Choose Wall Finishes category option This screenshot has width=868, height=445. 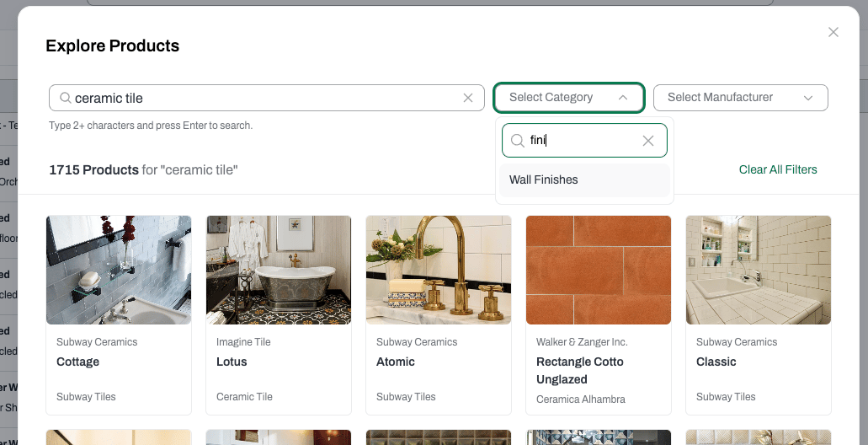pyautogui.click(x=584, y=180)
